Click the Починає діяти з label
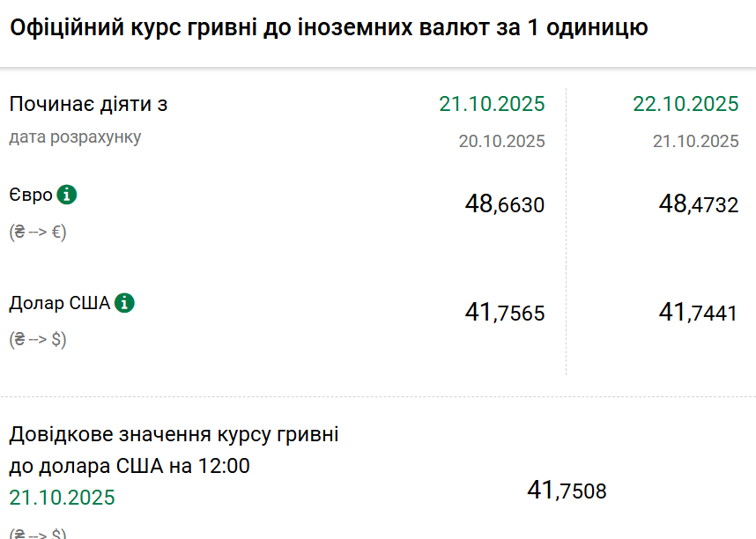The height and width of the screenshot is (539, 756). pyautogui.click(x=88, y=104)
